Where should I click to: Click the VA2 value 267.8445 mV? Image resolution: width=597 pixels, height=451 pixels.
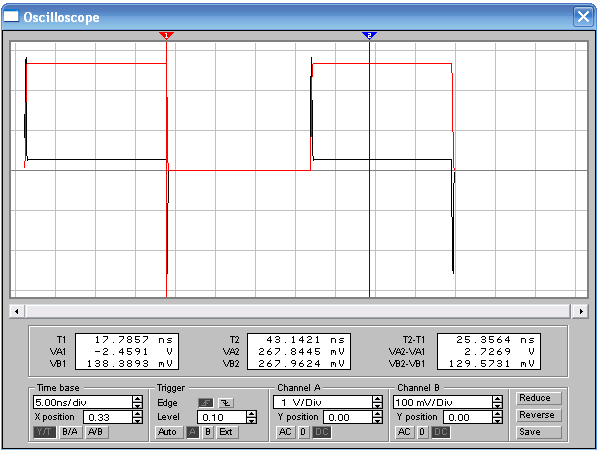coord(302,351)
